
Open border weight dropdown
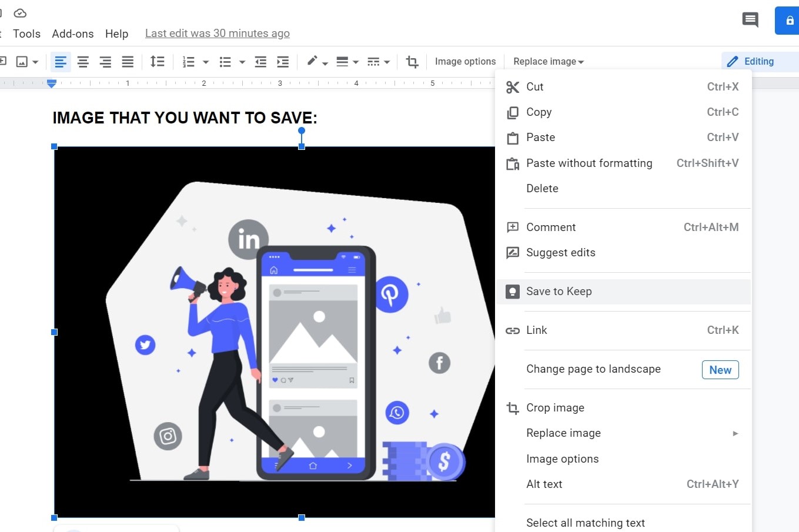pyautogui.click(x=347, y=62)
